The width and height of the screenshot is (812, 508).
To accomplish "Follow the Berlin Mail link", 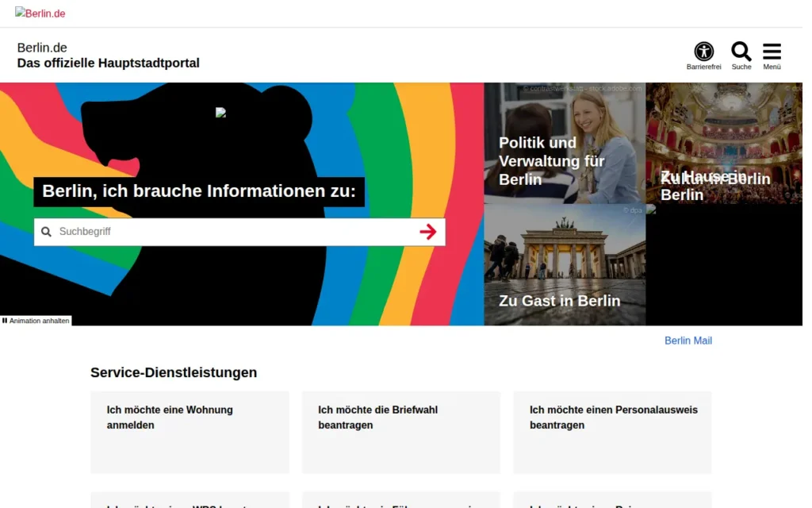I will pos(688,341).
